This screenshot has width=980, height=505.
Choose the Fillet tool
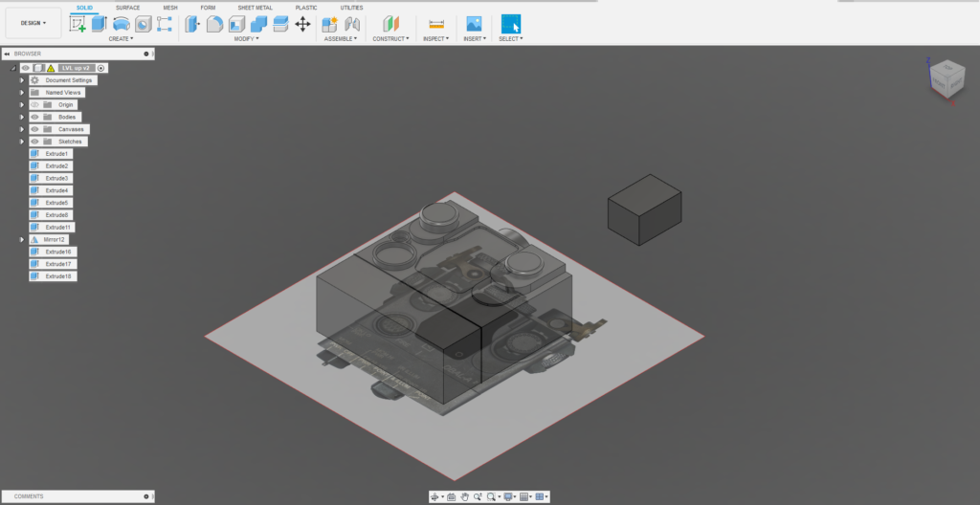[x=215, y=24]
